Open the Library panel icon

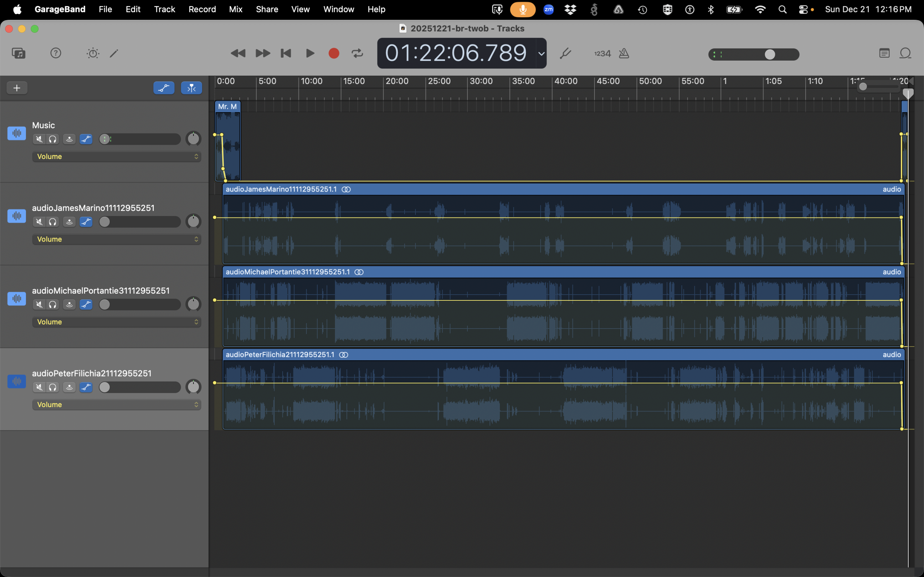click(18, 53)
